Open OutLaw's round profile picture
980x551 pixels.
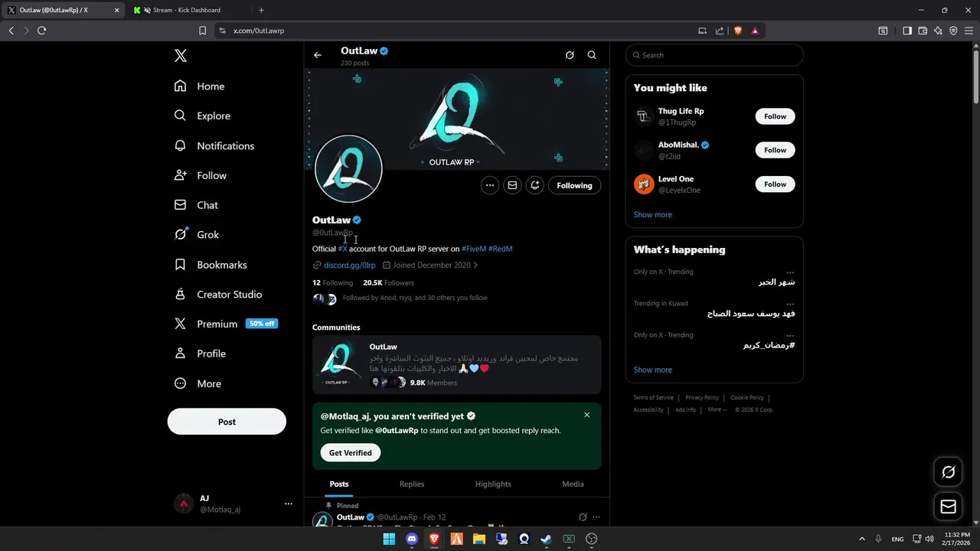pos(348,169)
